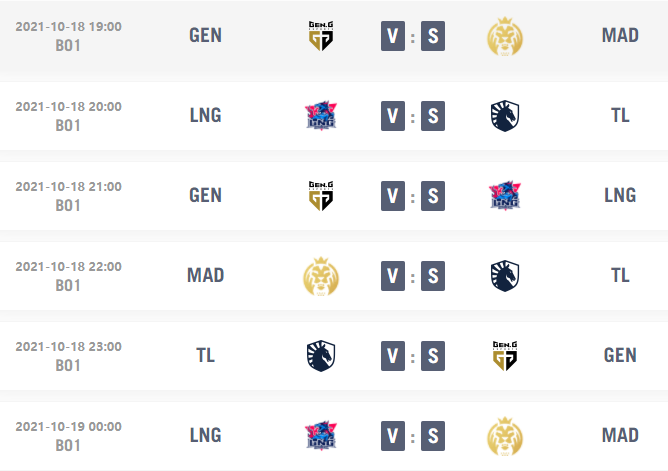This screenshot has height=471, width=668.
Task: Click MAD Lions logo in 19:00 match
Action: click(x=505, y=37)
